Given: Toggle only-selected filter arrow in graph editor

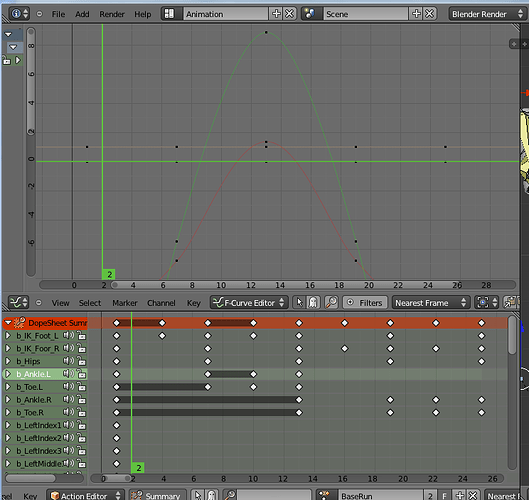Looking at the screenshot, I should click(299, 303).
